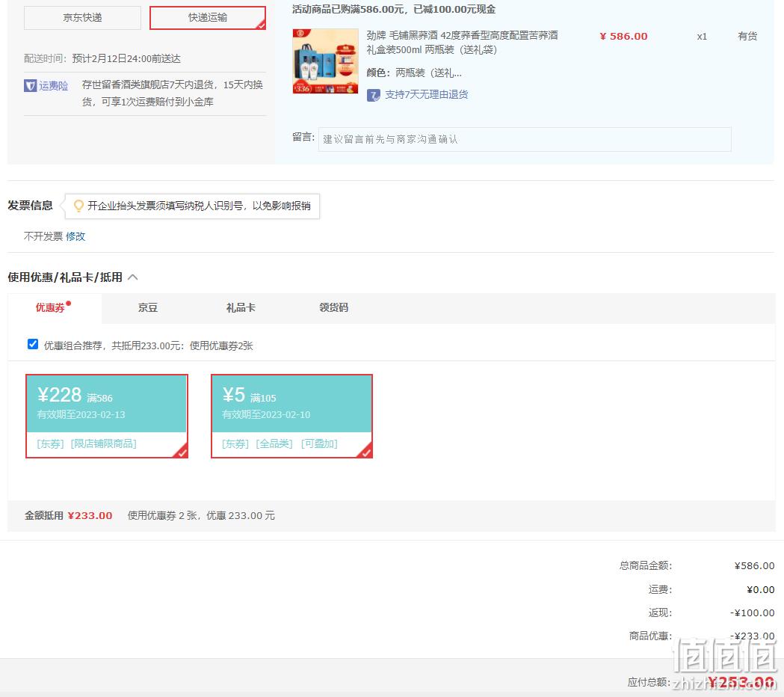Select 快递运输 delivery option

coord(208,18)
